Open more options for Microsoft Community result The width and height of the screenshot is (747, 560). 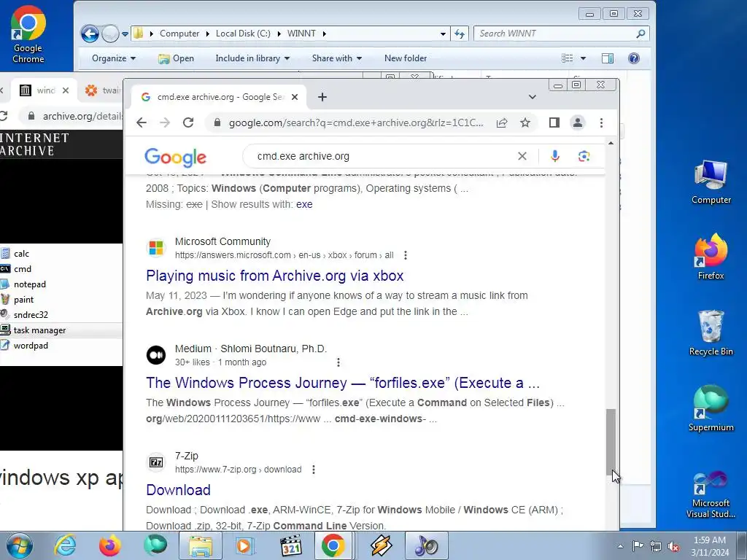406,255
